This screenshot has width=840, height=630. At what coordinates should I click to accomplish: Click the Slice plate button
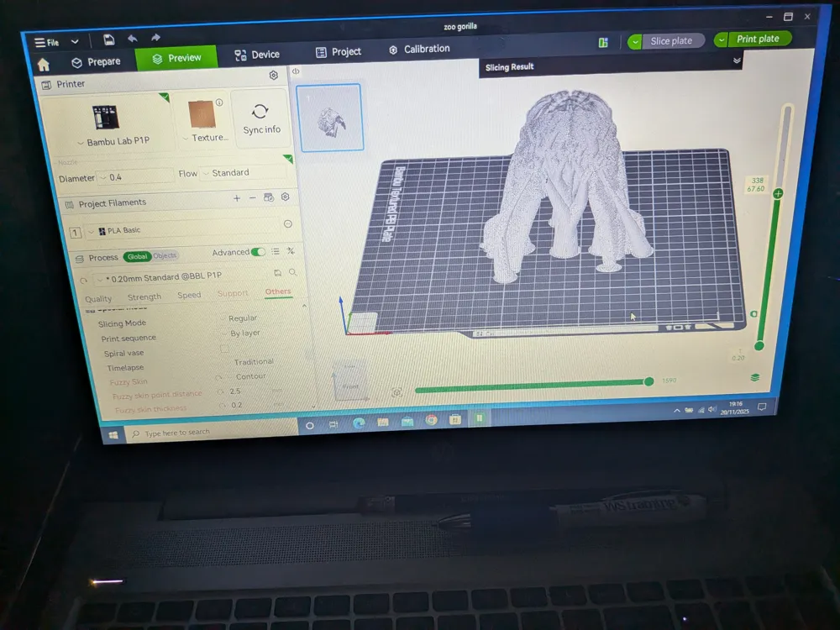(x=672, y=40)
